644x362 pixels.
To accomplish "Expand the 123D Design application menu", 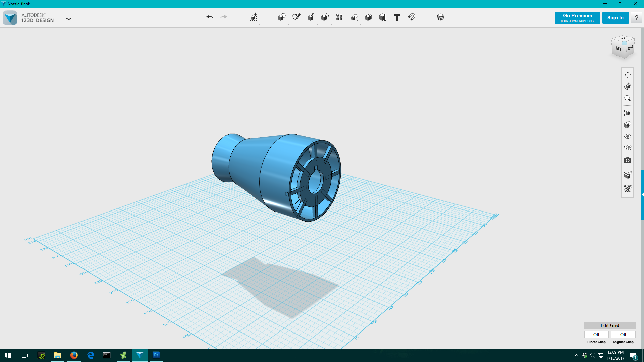I will tap(69, 19).
